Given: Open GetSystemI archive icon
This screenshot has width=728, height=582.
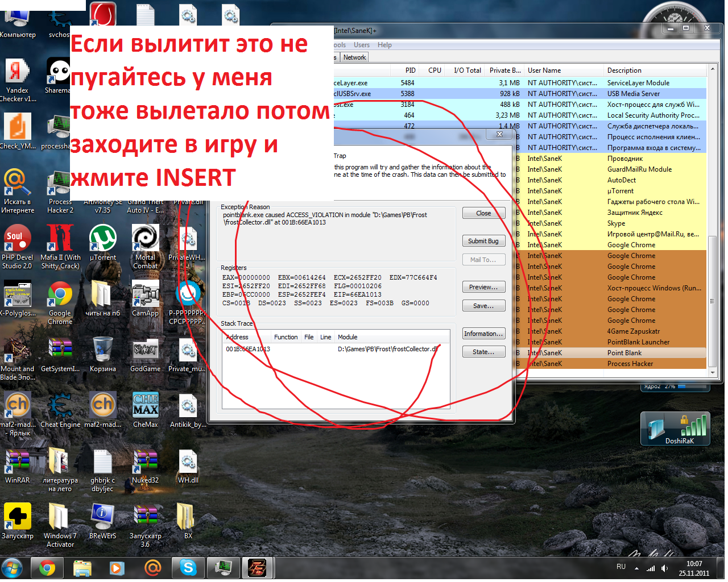Looking at the screenshot, I should pyautogui.click(x=60, y=355).
